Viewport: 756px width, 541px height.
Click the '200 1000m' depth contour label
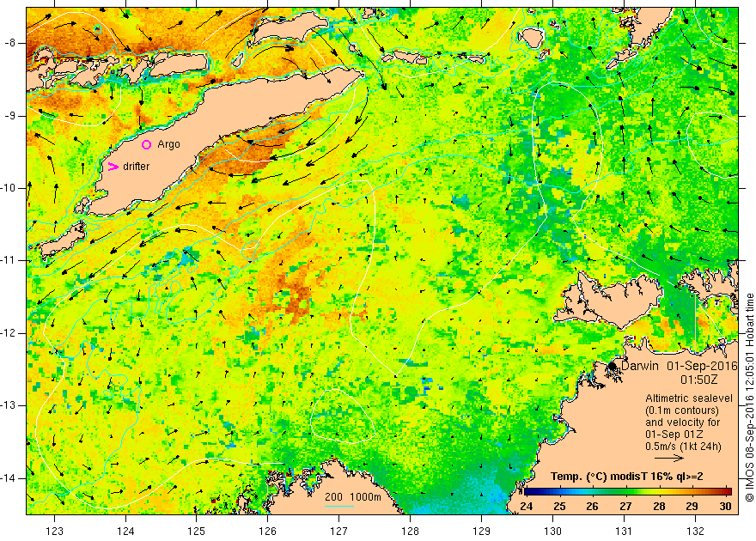click(x=353, y=497)
